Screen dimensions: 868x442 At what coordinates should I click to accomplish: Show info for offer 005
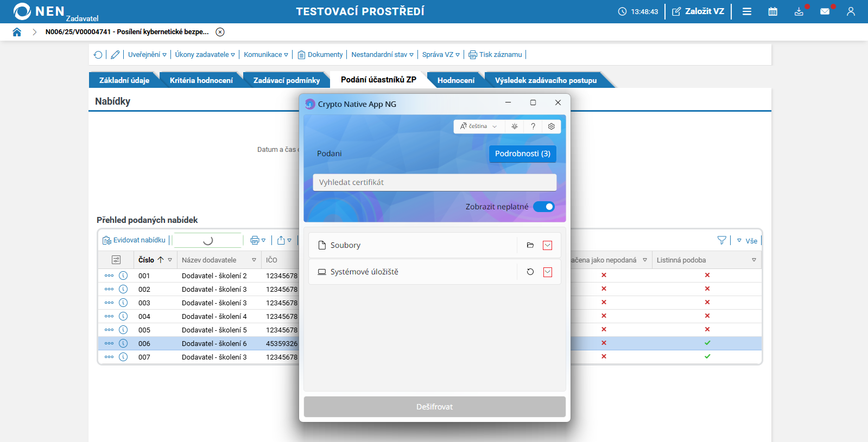[x=123, y=330]
